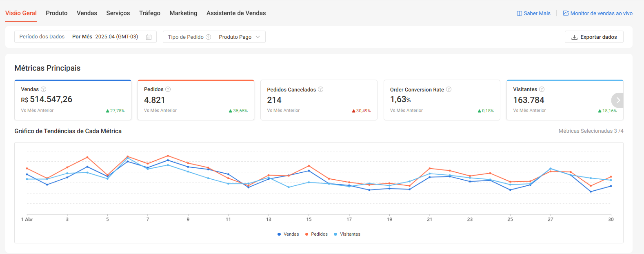644x254 pixels.
Task: Open Monitor de vendas ao vivo
Action: (x=598, y=13)
